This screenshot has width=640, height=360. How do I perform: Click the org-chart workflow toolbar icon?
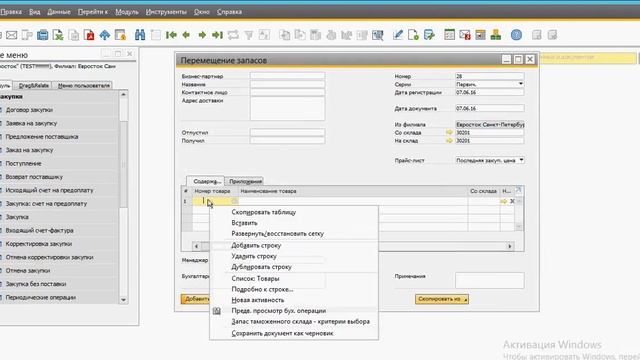tap(496, 35)
